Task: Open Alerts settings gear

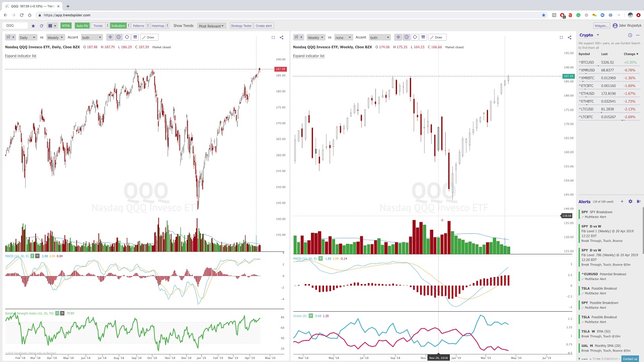Action: tap(630, 202)
